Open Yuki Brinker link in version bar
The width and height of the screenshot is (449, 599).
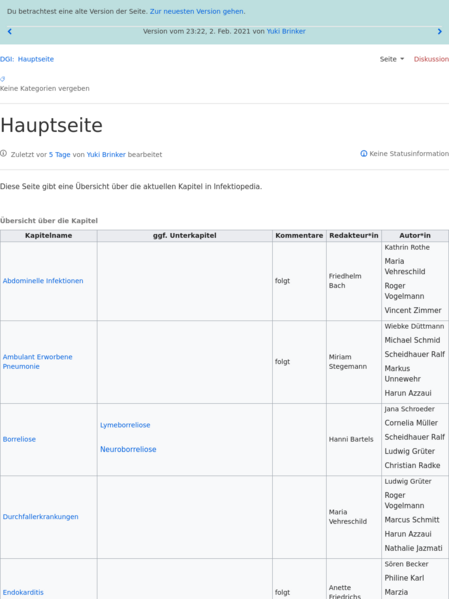(x=286, y=31)
